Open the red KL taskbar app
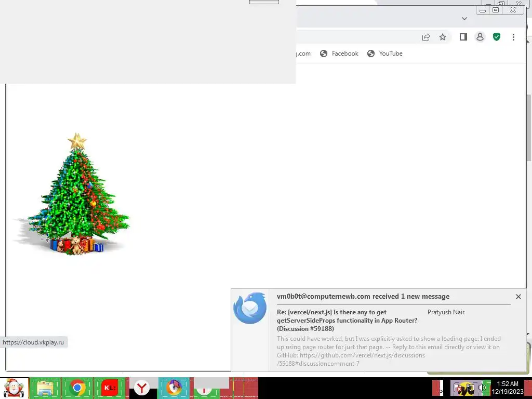The width and height of the screenshot is (532, 399). click(x=109, y=388)
